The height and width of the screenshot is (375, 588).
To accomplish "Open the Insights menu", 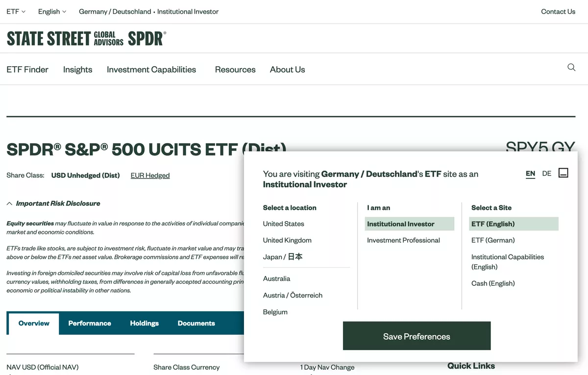I will (x=77, y=70).
